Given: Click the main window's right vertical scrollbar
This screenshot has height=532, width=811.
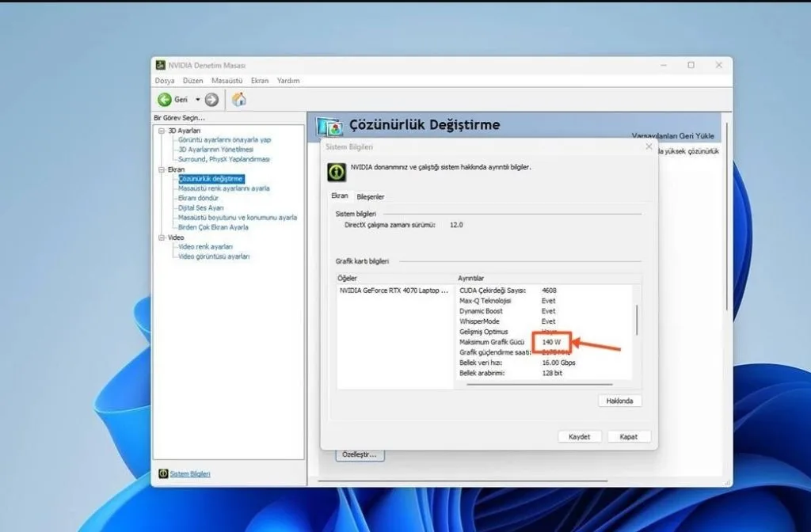Looking at the screenshot, I should [727, 217].
